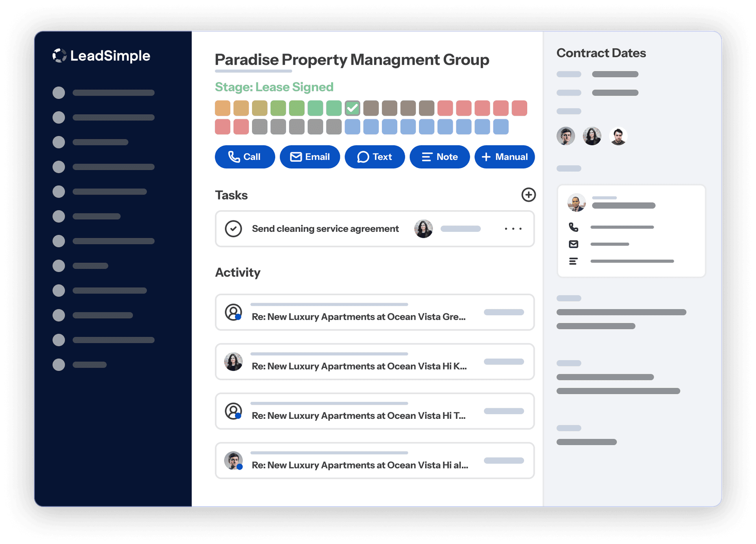Select the Text message action
Viewport: 756px width, 544px height.
(x=374, y=157)
